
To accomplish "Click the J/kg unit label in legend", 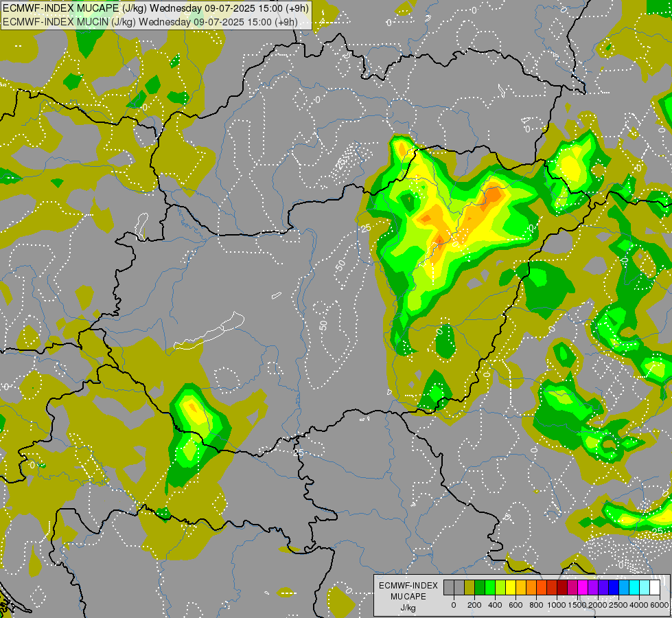I will click(408, 608).
